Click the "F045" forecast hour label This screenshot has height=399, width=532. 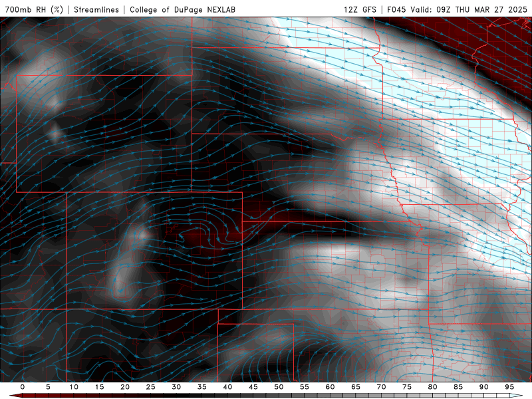[396, 9]
